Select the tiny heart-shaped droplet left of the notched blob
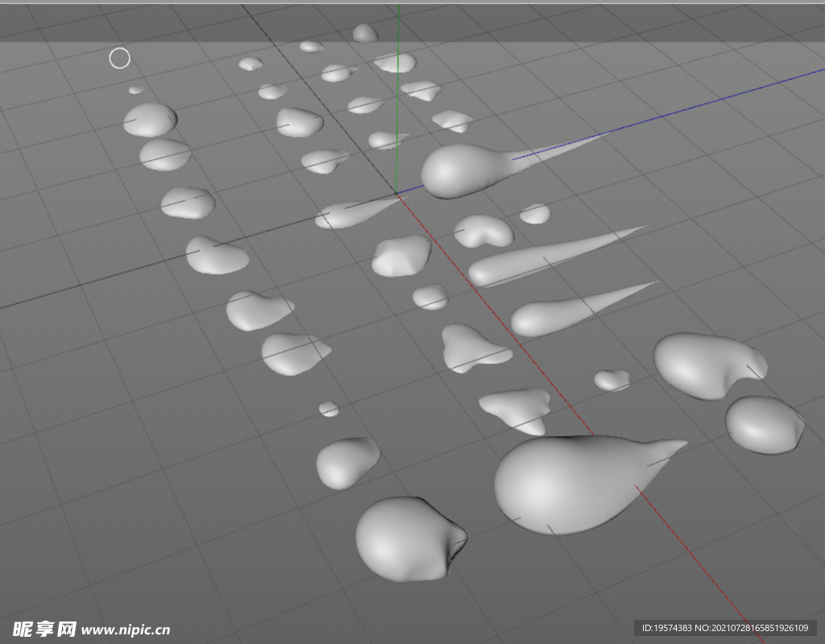Image resolution: width=825 pixels, height=644 pixels. pos(612,380)
